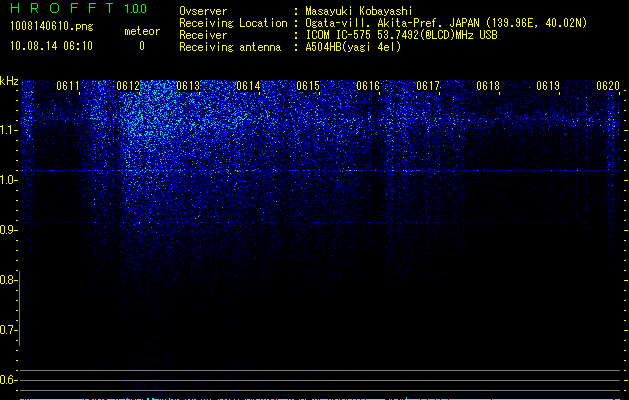Click the date stamp 10.08.14 06:10

(x=51, y=46)
